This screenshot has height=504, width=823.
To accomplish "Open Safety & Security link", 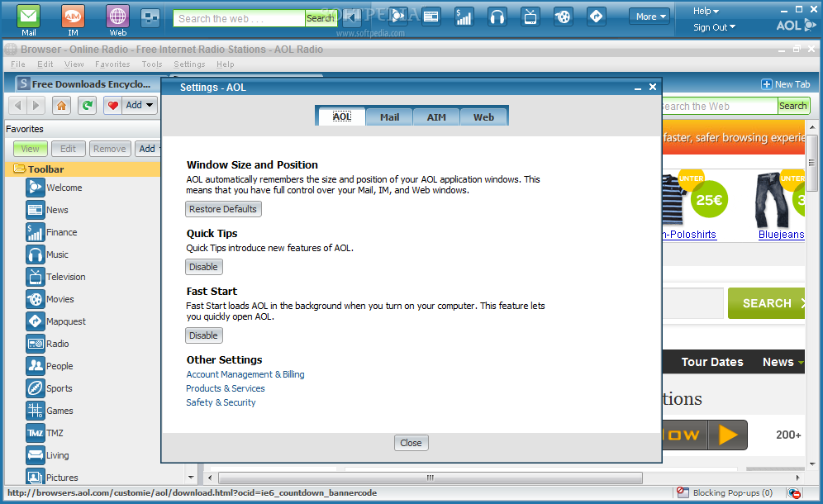I will tap(221, 402).
